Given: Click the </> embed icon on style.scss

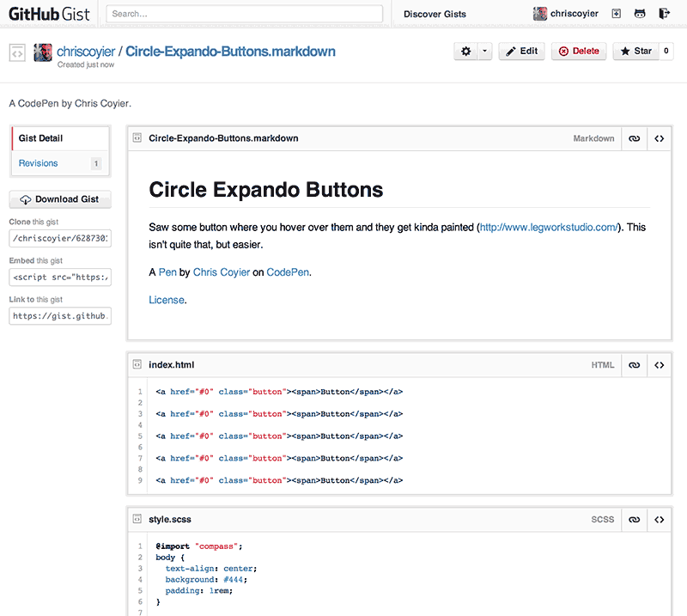Looking at the screenshot, I should [659, 519].
